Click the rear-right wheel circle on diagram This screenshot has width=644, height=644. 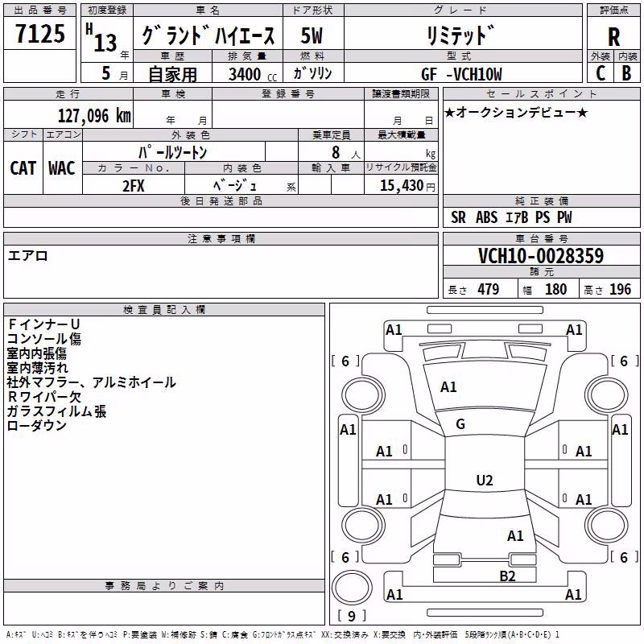(607, 526)
